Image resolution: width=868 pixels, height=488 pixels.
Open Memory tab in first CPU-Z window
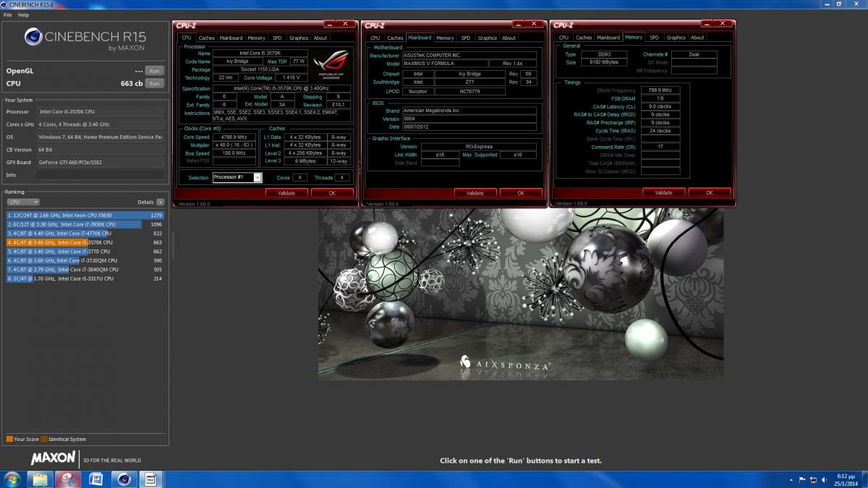click(x=256, y=38)
